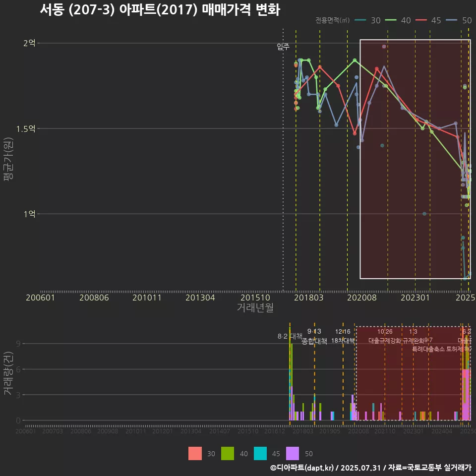Click the 201612 volume chart x-axis label

[274, 431]
